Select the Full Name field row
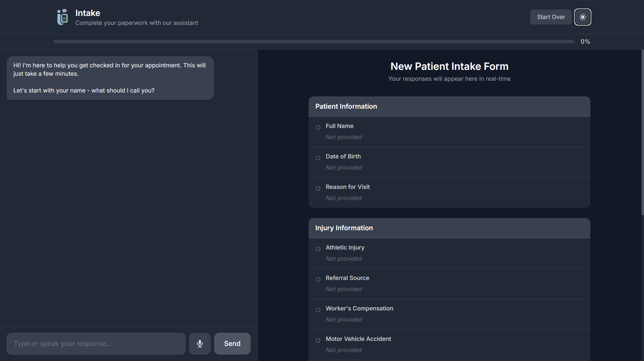644x361 pixels. click(449, 132)
